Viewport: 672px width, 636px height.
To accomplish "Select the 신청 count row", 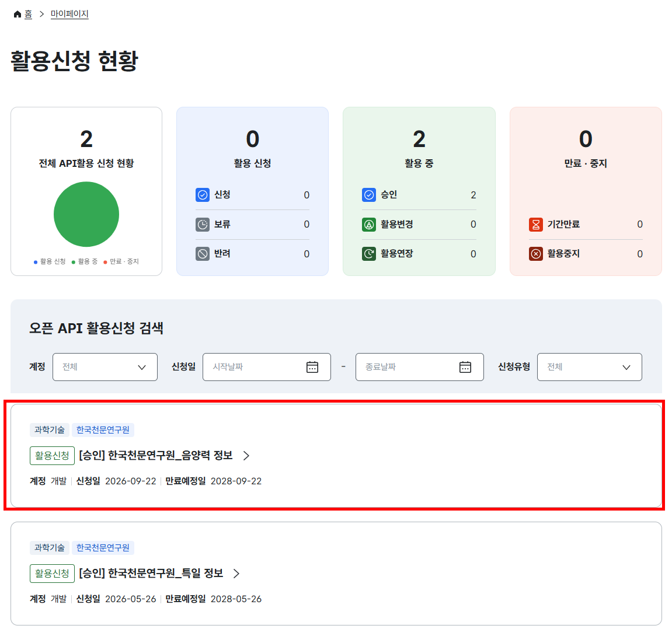I will (x=252, y=195).
